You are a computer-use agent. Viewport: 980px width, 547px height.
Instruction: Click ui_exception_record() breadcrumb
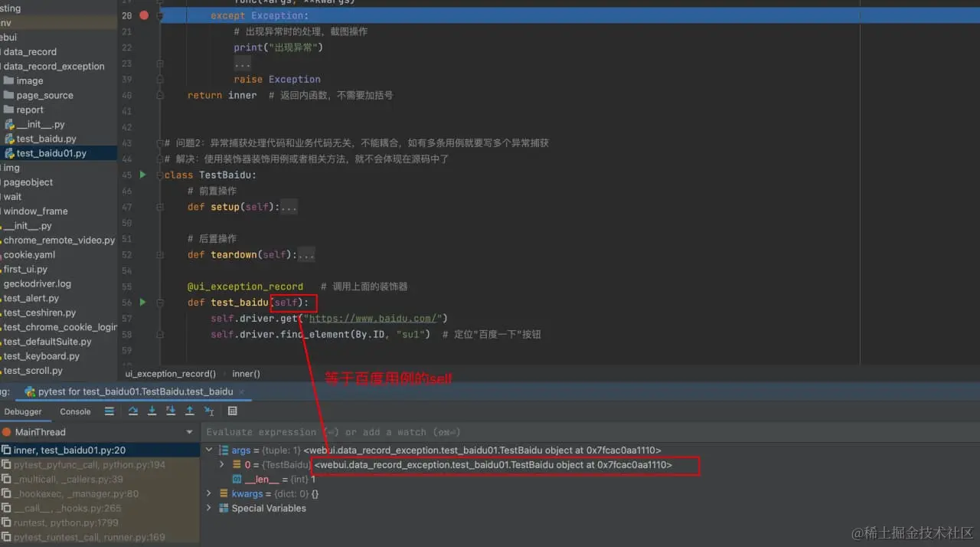click(x=171, y=374)
